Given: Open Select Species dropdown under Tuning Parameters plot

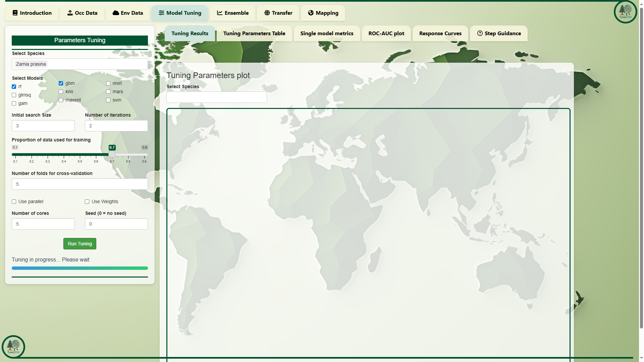Looking at the screenshot, I should click(x=217, y=98).
